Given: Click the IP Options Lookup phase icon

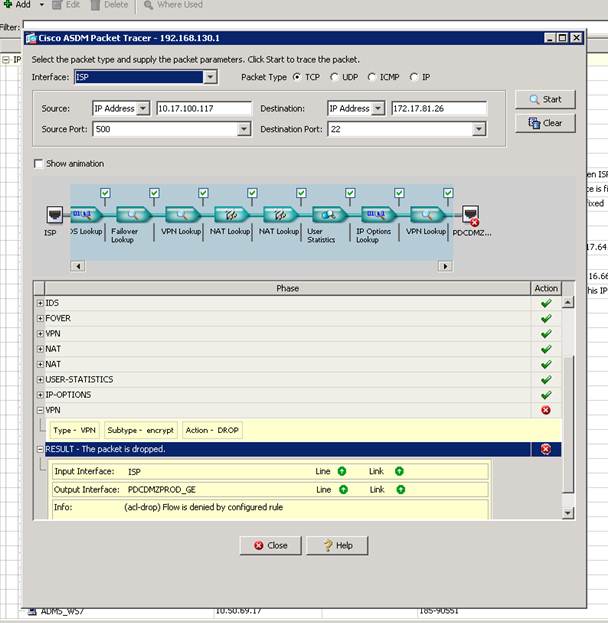Looking at the screenshot, I should click(378, 215).
